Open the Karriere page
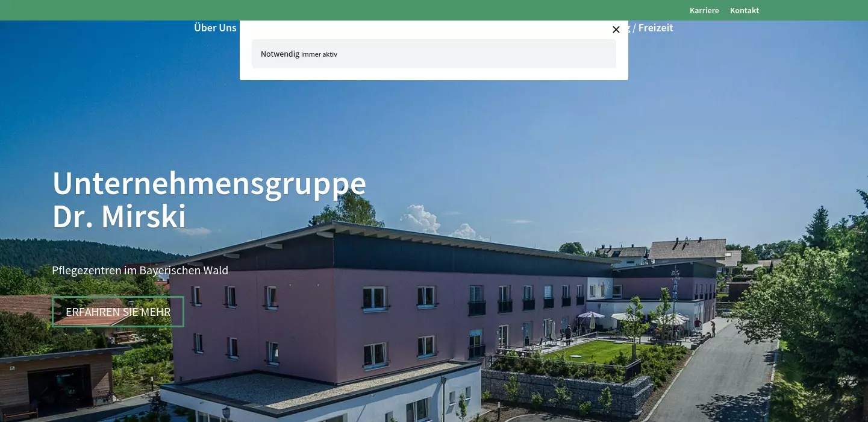Viewport: 868px width, 422px height. (704, 10)
